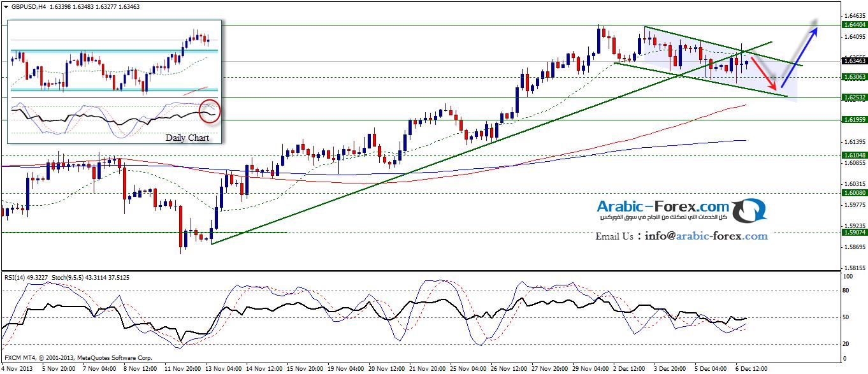Click the 20 value on indicator scale
Viewport: 868px width, 374px height.
point(846,344)
